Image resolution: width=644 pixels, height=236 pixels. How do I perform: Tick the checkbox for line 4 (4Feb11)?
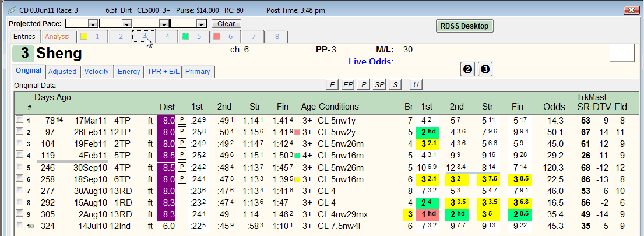[19, 156]
